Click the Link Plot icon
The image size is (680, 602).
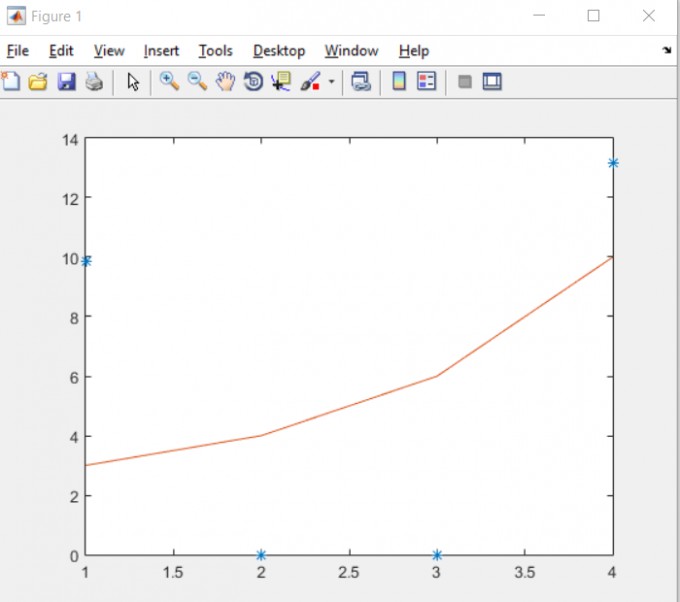361,82
